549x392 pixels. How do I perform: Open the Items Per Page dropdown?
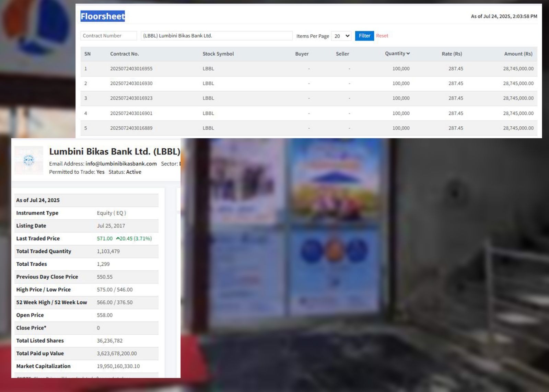(x=341, y=36)
